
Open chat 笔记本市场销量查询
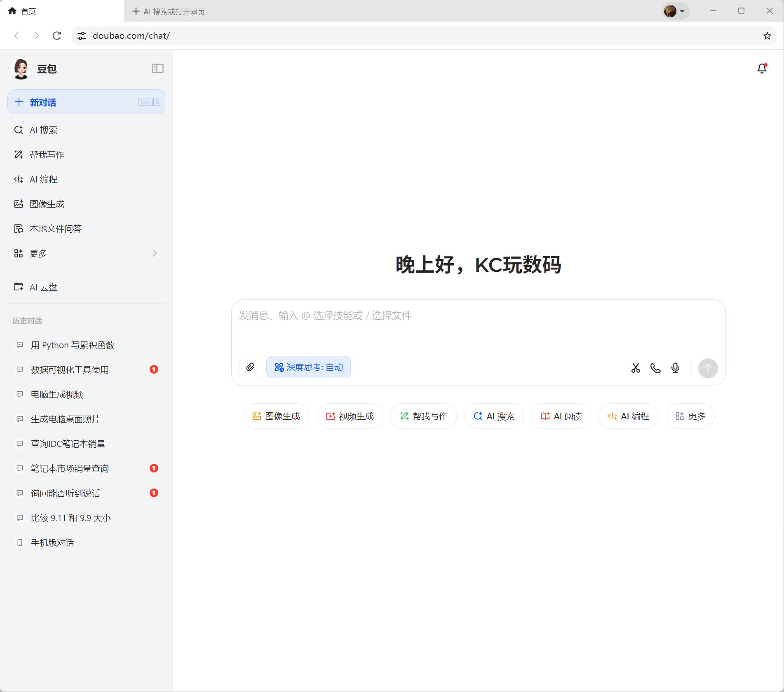pyautogui.click(x=87, y=469)
